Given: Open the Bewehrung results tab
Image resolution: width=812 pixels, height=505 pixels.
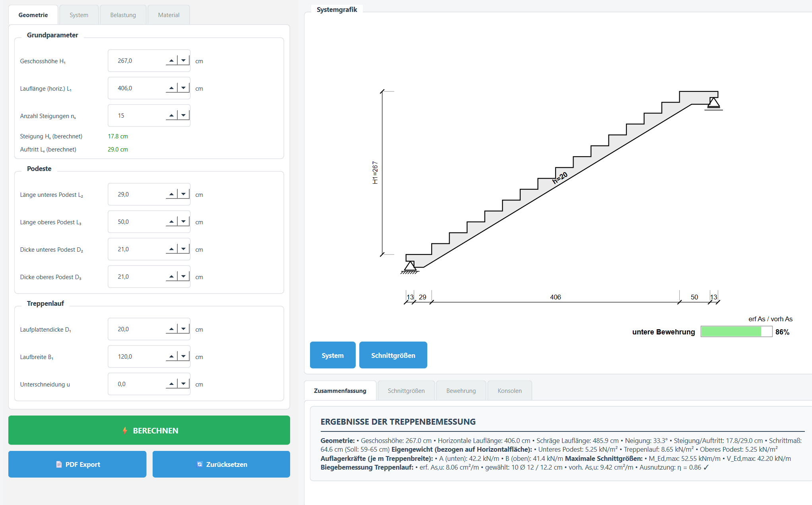Looking at the screenshot, I should point(461,391).
